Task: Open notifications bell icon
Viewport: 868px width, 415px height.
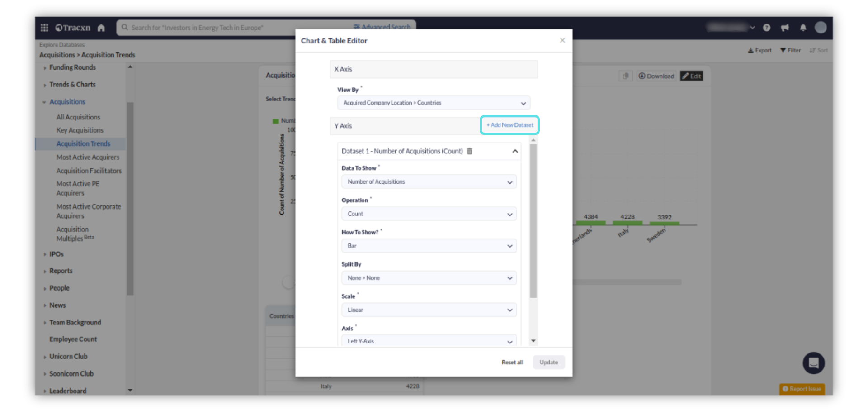Action: pos(803,28)
